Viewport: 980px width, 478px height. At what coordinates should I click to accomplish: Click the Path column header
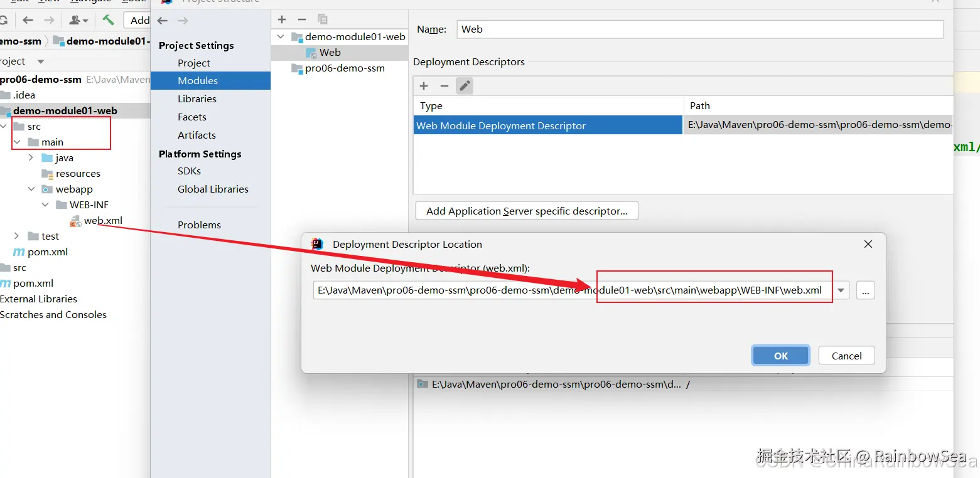click(x=819, y=105)
